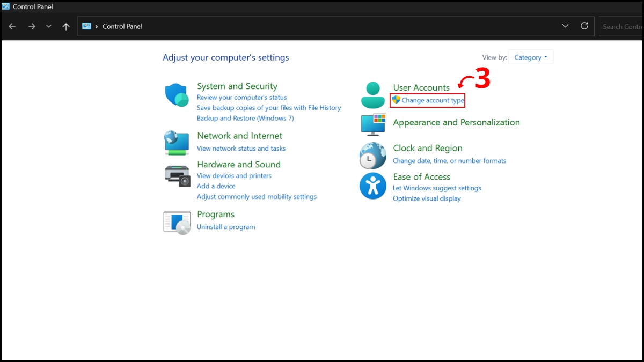This screenshot has height=362, width=644.
Task: Click the 'View by:' label
Action: (x=495, y=57)
